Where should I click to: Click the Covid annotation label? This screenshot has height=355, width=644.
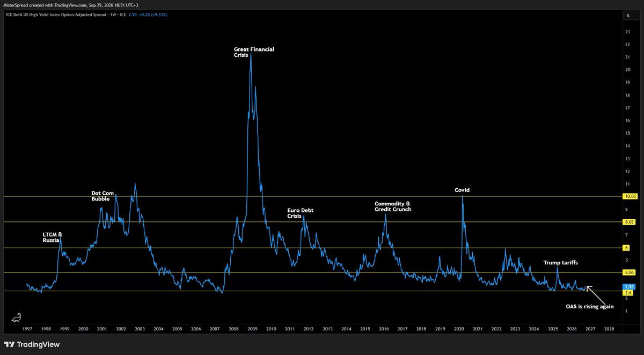pos(462,190)
